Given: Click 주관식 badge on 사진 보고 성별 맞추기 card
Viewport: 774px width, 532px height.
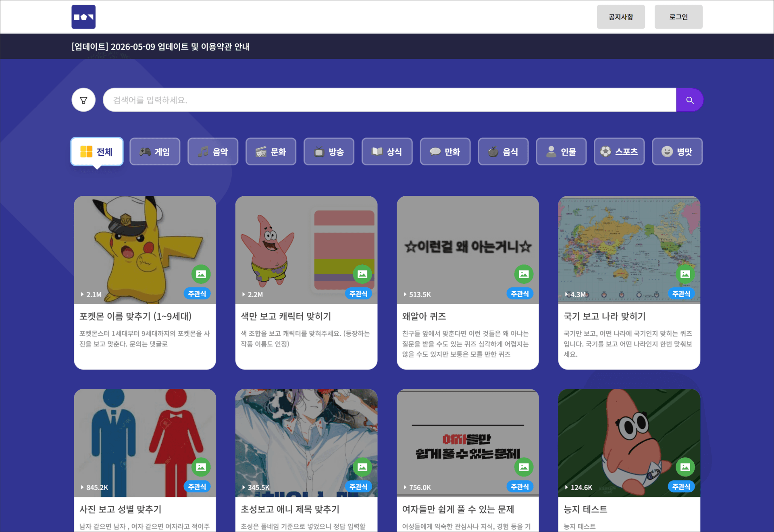Looking at the screenshot, I should pos(197,487).
